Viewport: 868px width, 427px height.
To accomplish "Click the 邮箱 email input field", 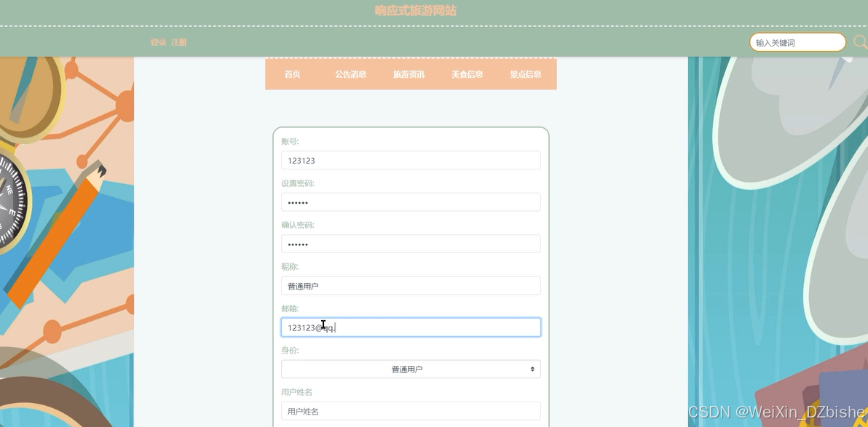I will point(411,327).
